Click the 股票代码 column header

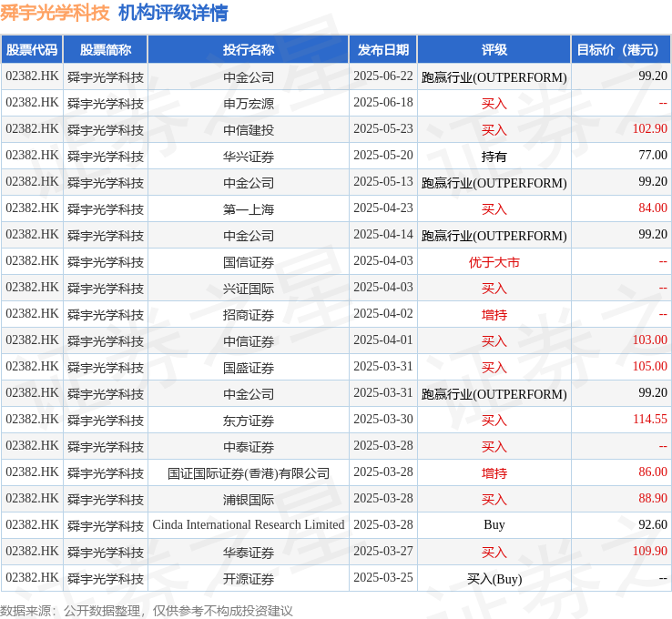coord(32,50)
